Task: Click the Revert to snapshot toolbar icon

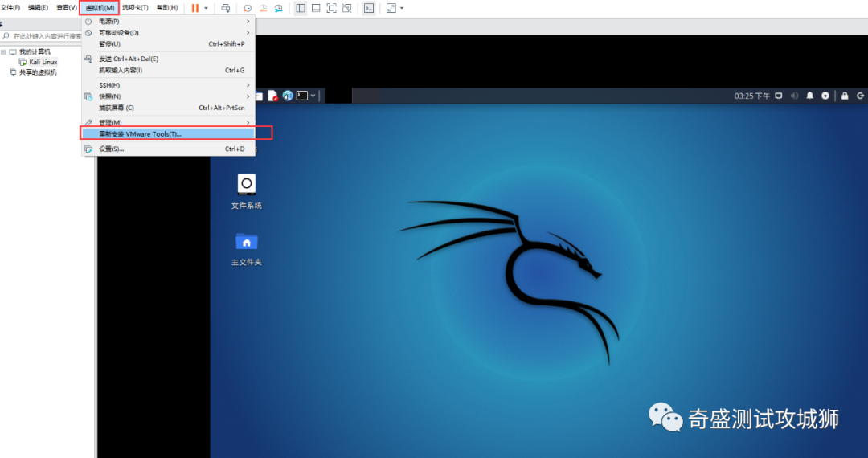Action: (263, 8)
